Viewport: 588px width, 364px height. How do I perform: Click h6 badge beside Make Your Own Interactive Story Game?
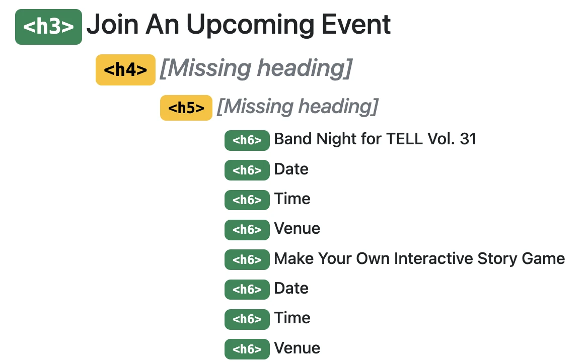coord(247,259)
